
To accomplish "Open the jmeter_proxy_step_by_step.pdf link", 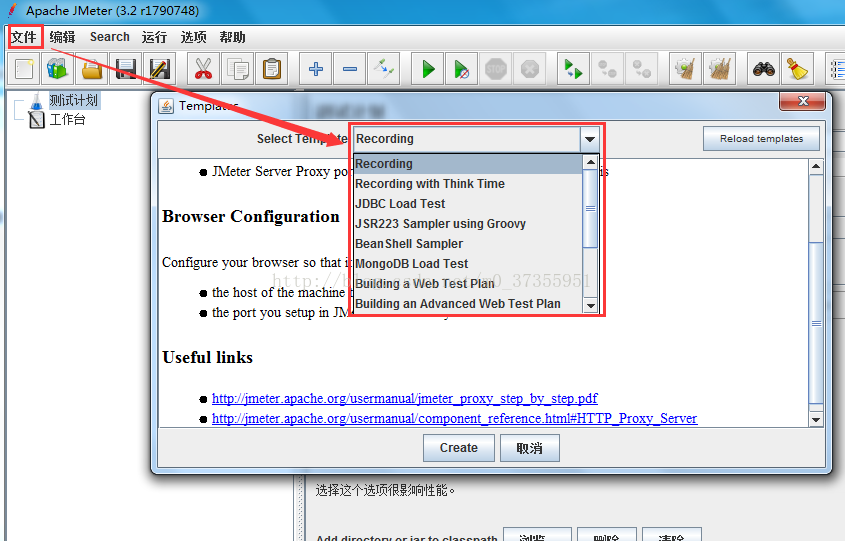I will (405, 398).
